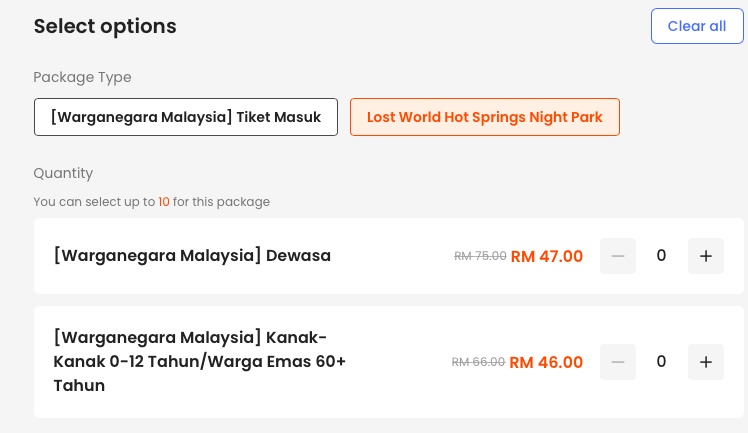Image resolution: width=748 pixels, height=433 pixels.
Task: Click the crossed-out RM 66.00 price
Action: [478, 362]
